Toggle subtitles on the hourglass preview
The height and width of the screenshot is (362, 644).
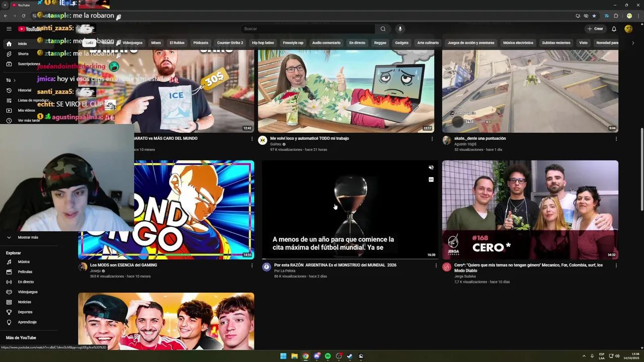click(x=431, y=179)
